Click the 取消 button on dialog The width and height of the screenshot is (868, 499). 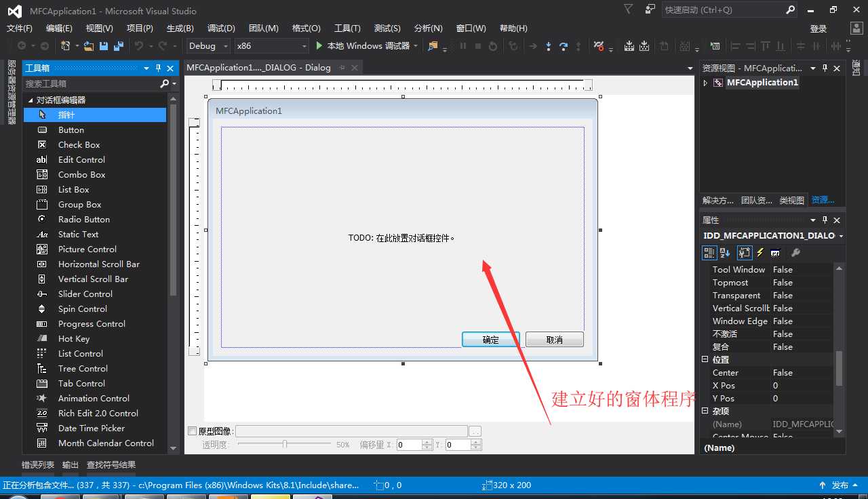(555, 340)
